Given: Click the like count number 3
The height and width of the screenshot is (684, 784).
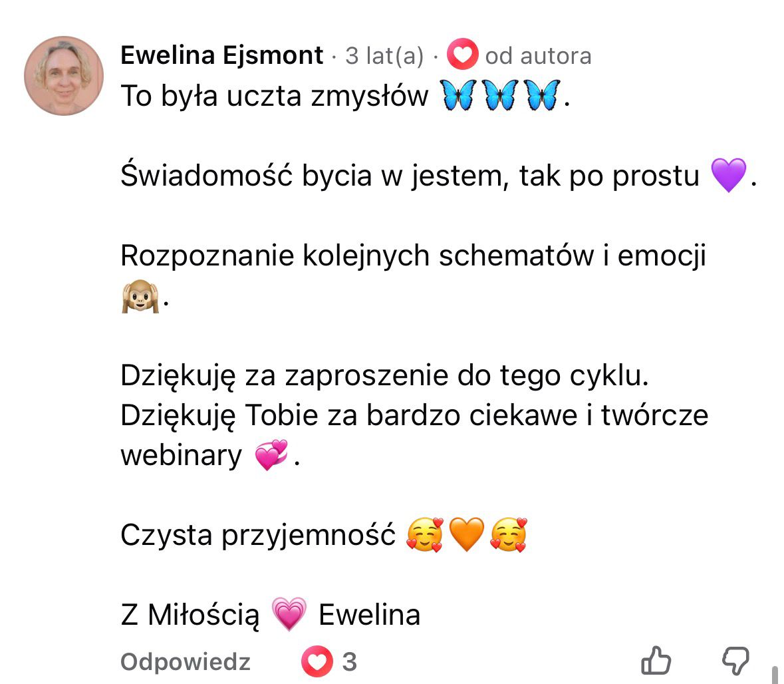Looking at the screenshot, I should pyautogui.click(x=350, y=662).
